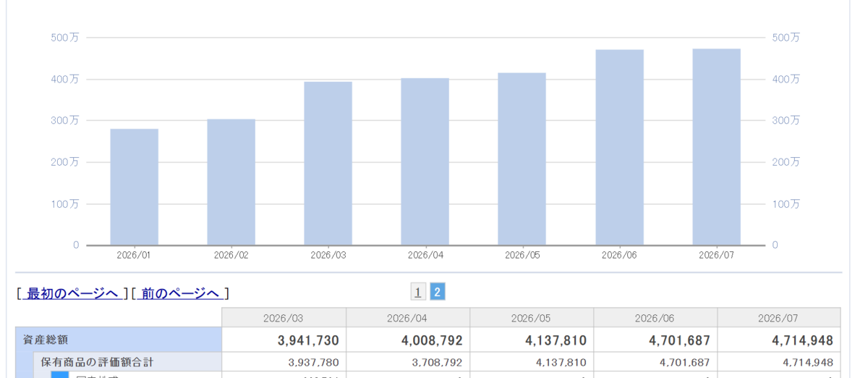Click the bold 4,701,687 total value
The height and width of the screenshot is (378, 868).
click(679, 340)
